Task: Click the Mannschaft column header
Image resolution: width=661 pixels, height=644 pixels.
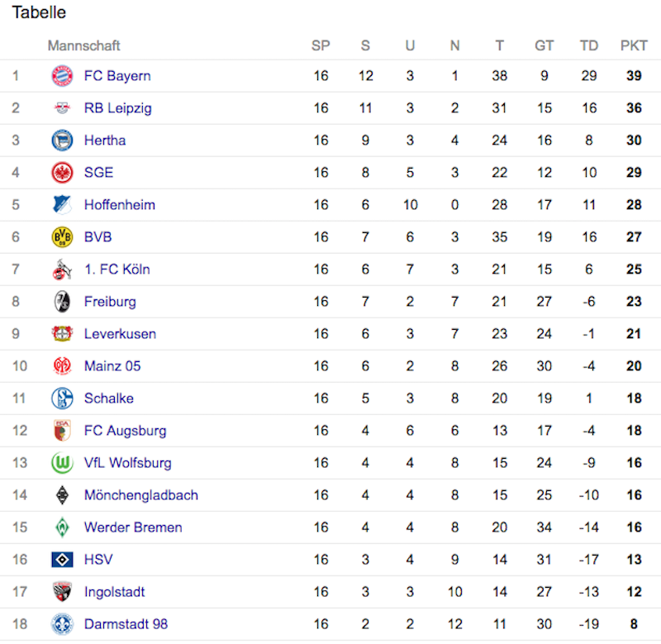Action: click(x=84, y=45)
